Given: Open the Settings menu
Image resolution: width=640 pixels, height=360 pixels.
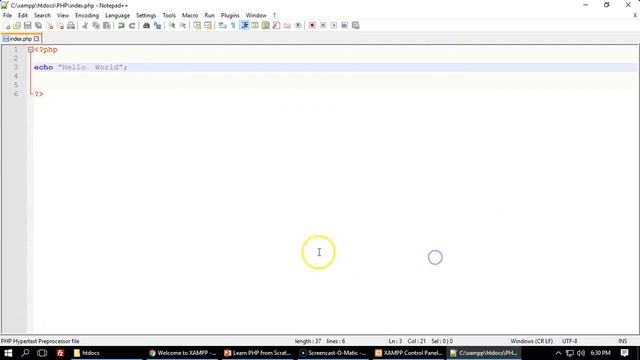Looking at the screenshot, I should [146, 15].
